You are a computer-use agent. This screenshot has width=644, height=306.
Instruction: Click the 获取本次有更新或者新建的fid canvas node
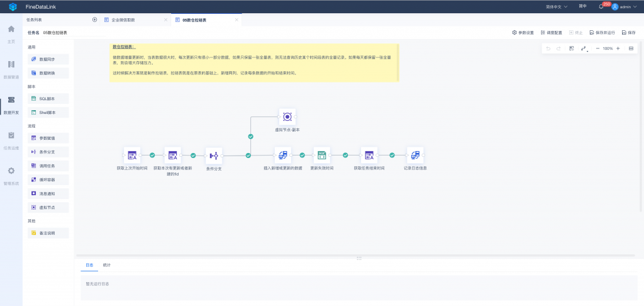click(x=172, y=156)
